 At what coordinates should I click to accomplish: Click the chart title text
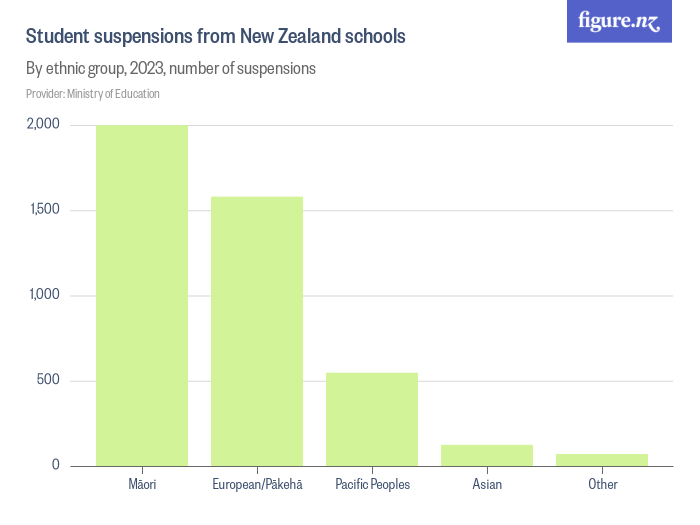tap(215, 37)
